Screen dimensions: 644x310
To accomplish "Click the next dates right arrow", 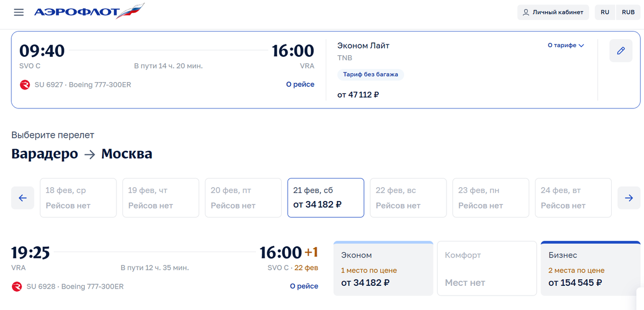I will point(628,198).
